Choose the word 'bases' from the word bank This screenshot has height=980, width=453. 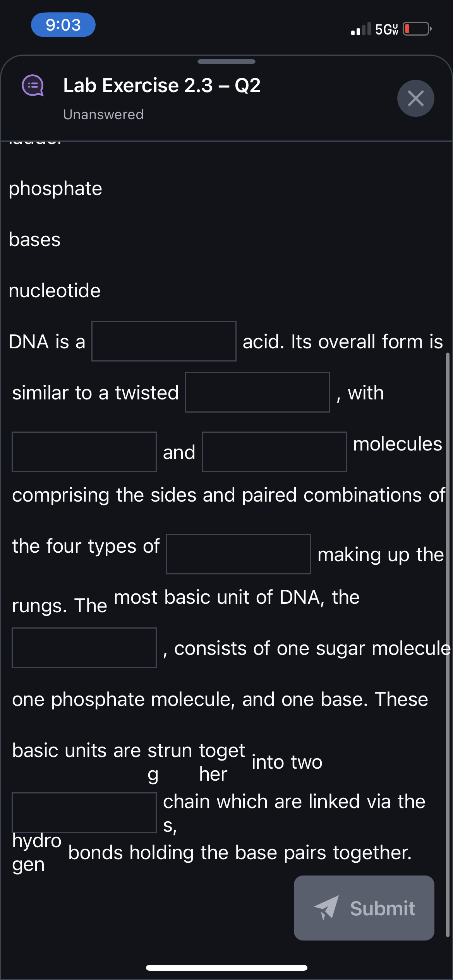(34, 240)
